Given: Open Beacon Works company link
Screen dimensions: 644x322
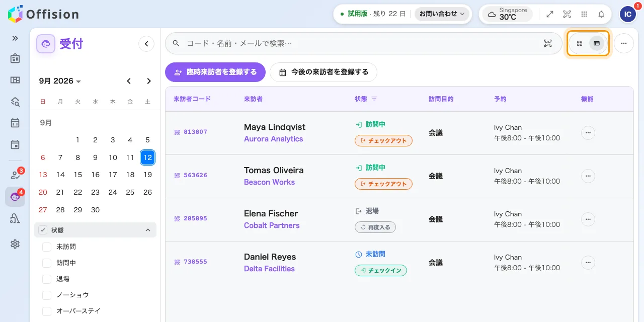Looking at the screenshot, I should pos(269,182).
